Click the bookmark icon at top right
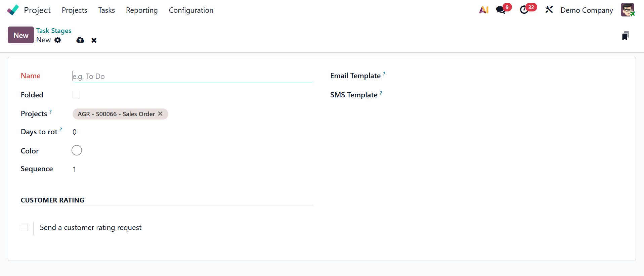The width and height of the screenshot is (644, 276). [x=625, y=36]
